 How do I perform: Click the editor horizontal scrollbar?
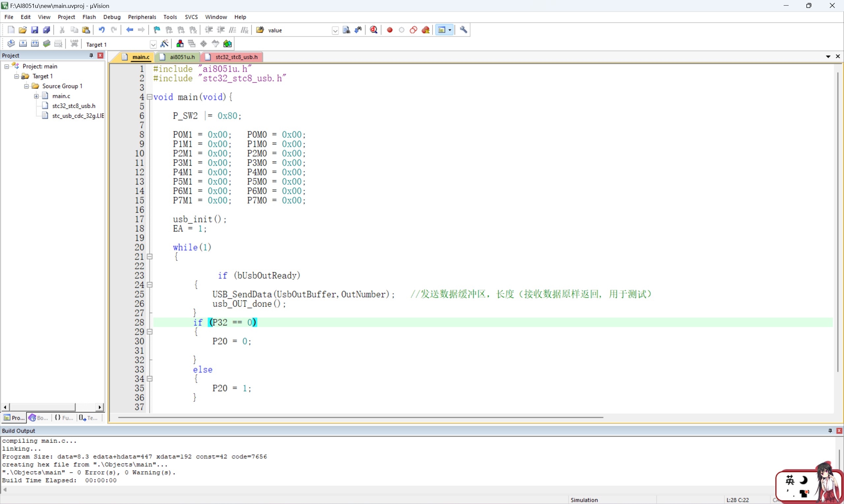[360, 417]
